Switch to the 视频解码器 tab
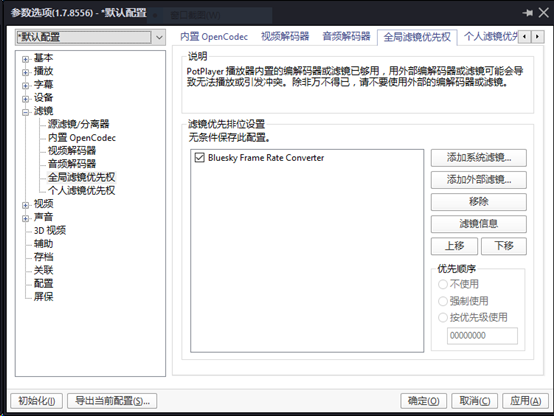554x416 pixels. [x=285, y=36]
